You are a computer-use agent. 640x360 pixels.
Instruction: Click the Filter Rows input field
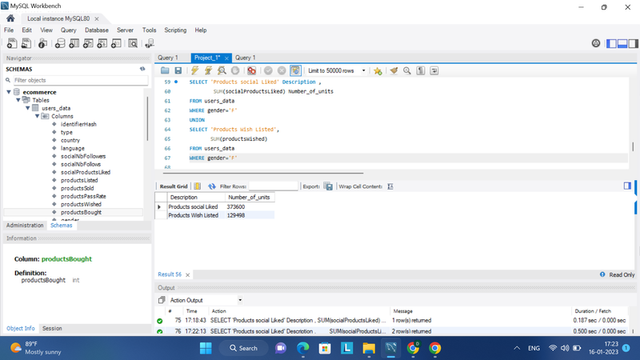pos(274,187)
